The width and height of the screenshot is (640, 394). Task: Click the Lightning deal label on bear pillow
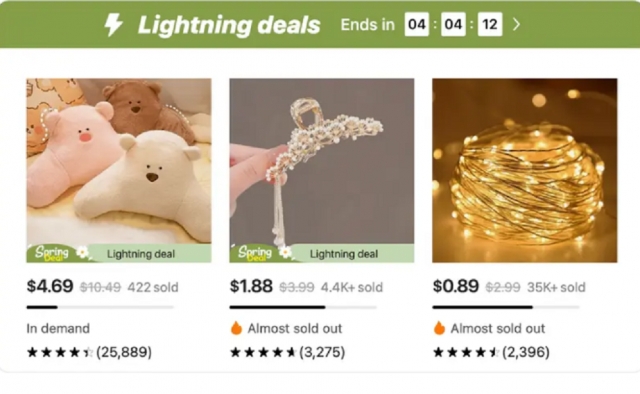(x=141, y=254)
